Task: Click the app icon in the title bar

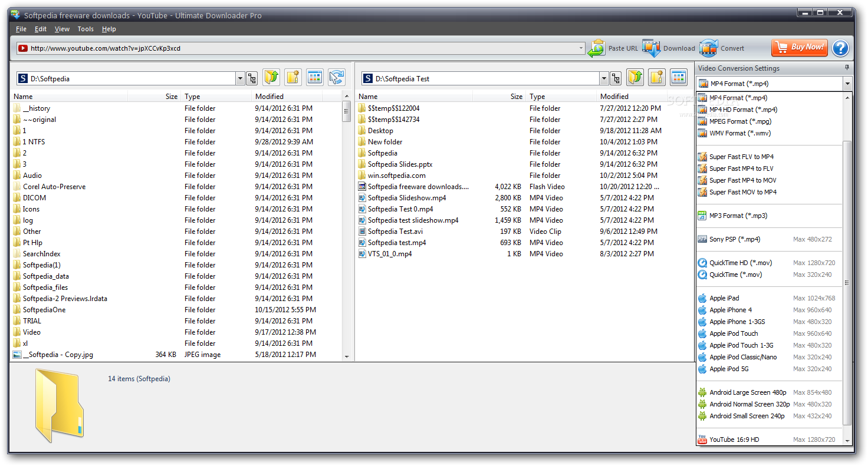Action: pos(16,15)
